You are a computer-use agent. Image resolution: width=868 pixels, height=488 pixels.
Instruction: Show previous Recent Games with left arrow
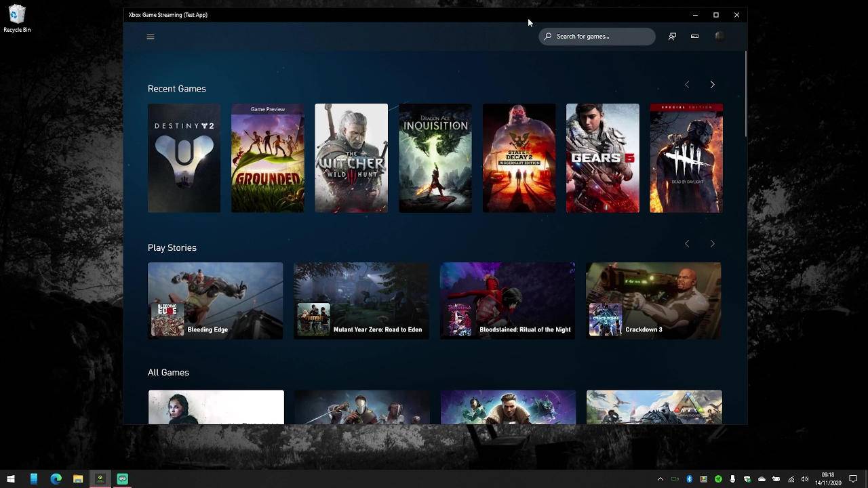(x=687, y=85)
